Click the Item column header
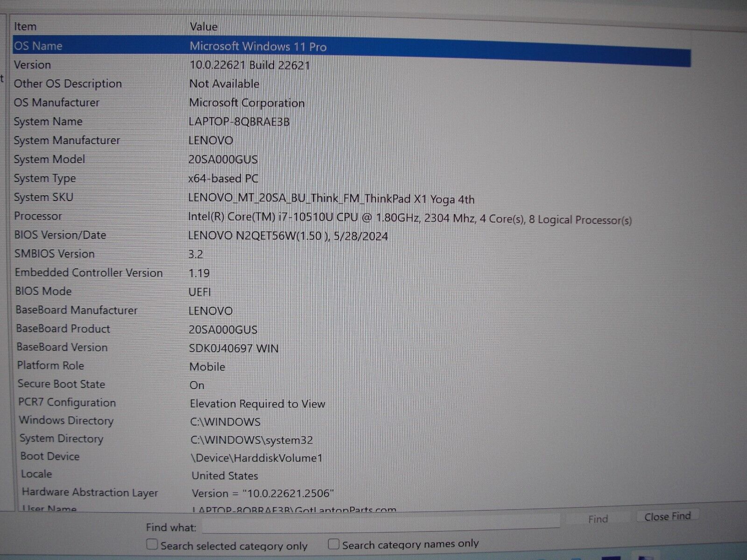Viewport: 747px width, 560px height. pos(25,27)
